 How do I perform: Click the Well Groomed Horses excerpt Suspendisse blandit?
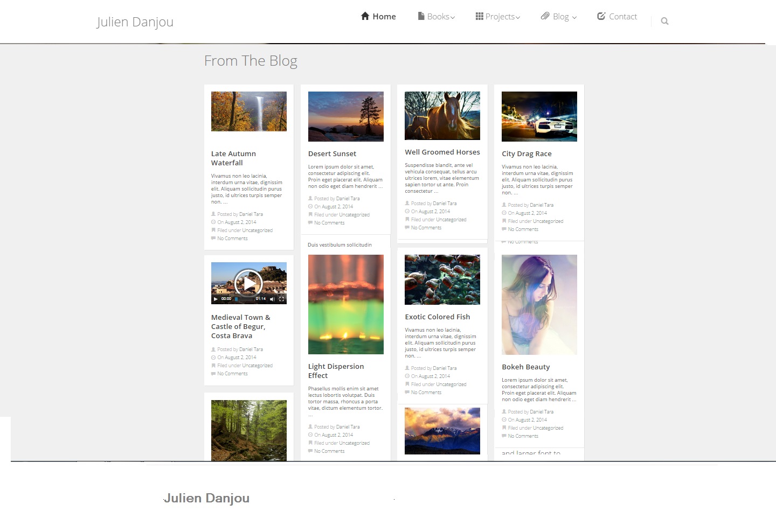coord(442,178)
